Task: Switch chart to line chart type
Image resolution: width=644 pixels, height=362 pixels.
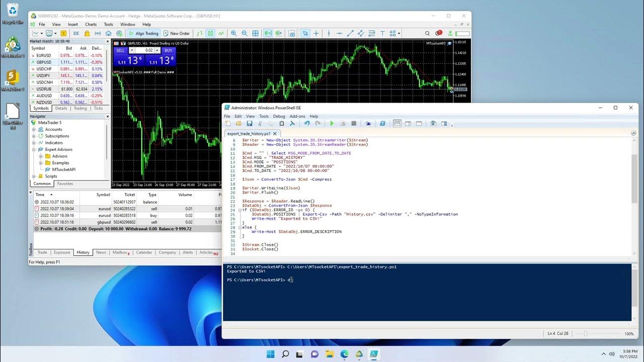Action: click(221, 33)
